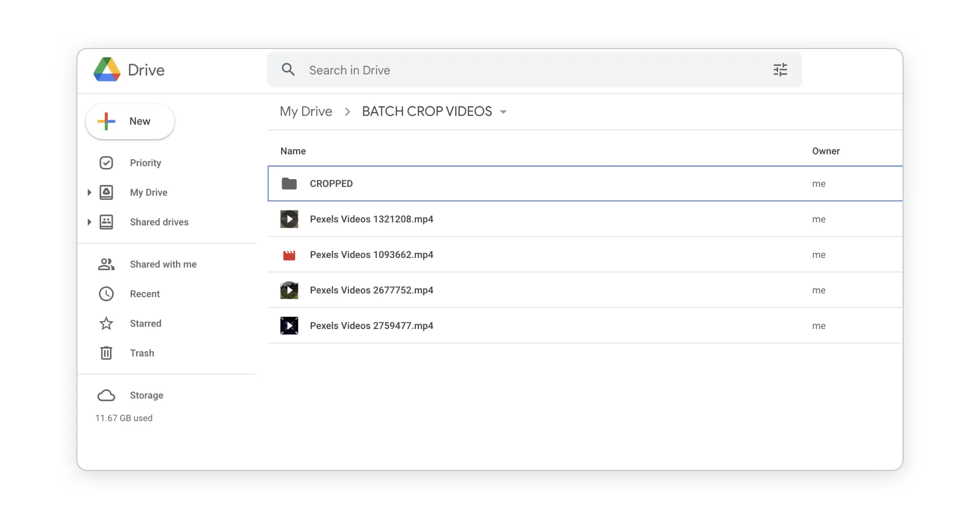The height and width of the screenshot is (518, 980).
Task: Click the Google Drive logo
Action: pyautogui.click(x=107, y=70)
